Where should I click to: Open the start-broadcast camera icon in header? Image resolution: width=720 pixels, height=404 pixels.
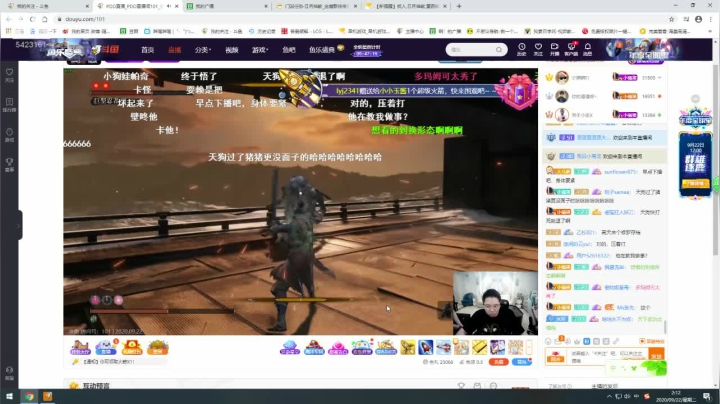[x=555, y=47]
